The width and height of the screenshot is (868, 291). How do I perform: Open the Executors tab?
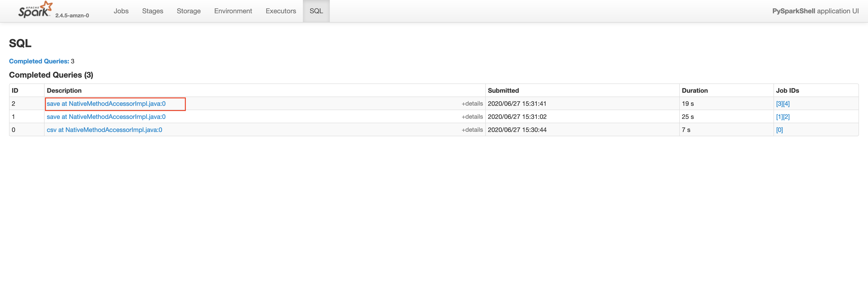tap(281, 11)
